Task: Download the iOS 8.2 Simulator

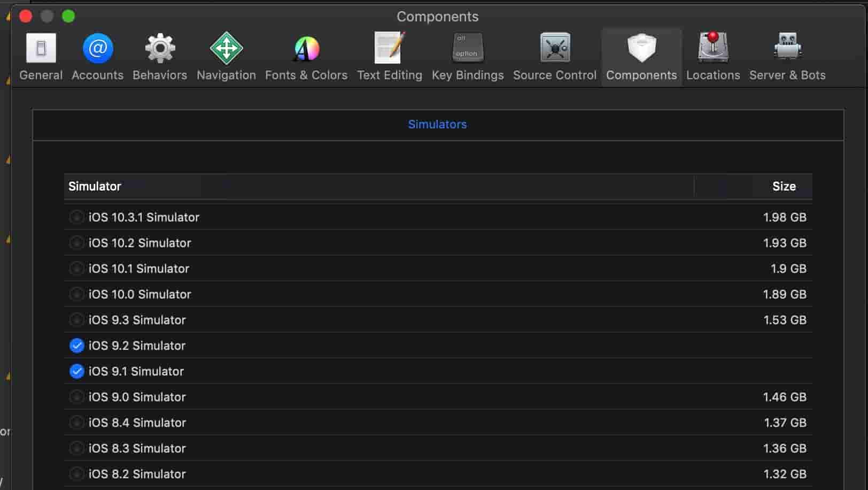Action: [x=76, y=474]
